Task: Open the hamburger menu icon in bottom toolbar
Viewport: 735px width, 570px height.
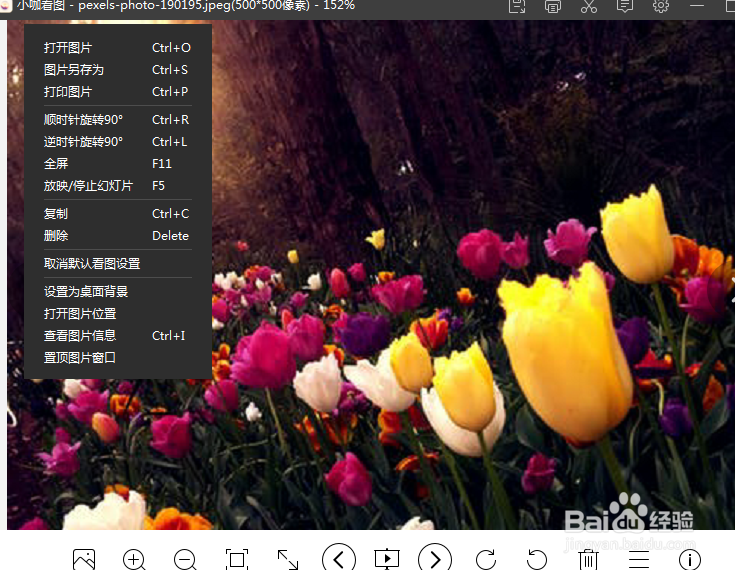Action: [638, 560]
